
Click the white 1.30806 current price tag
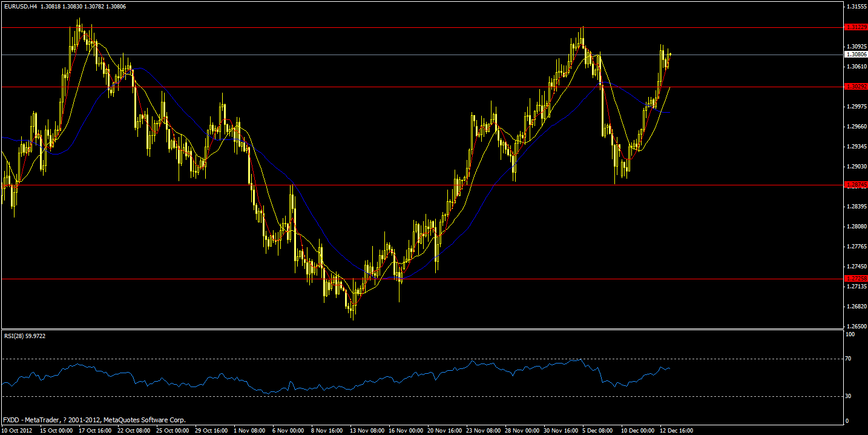856,54
